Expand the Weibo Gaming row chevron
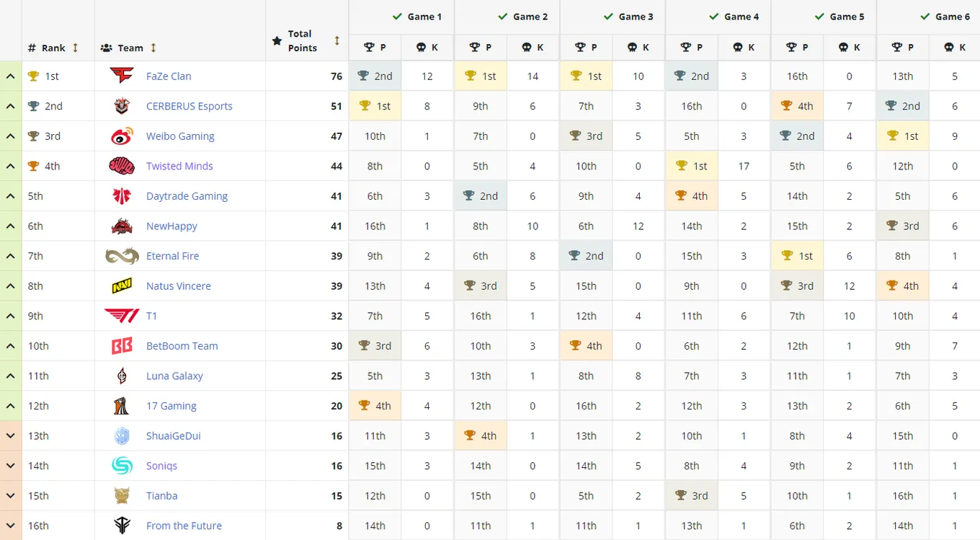980x540 pixels. click(11, 136)
